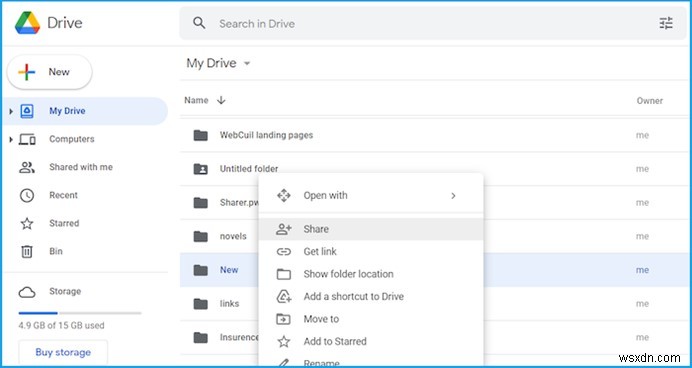This screenshot has height=368, width=692.
Task: Choose Move to in the context menu
Action: tap(371, 319)
